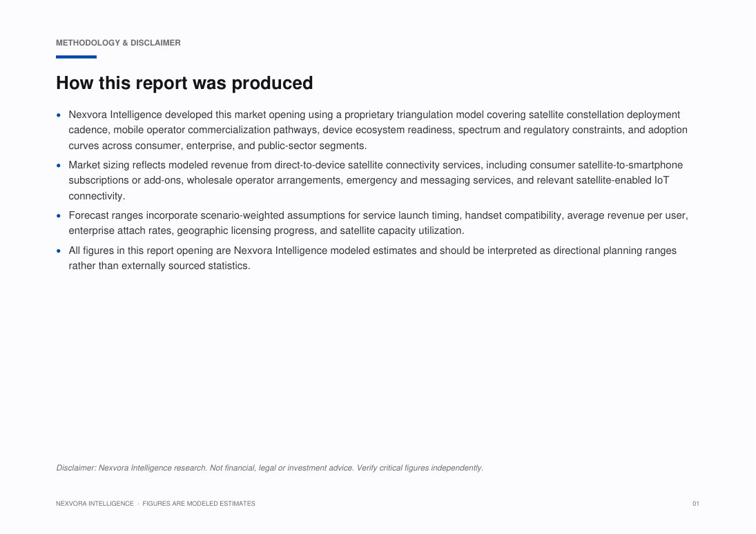Click the blue accent bar under section label

pyautogui.click(x=76, y=57)
